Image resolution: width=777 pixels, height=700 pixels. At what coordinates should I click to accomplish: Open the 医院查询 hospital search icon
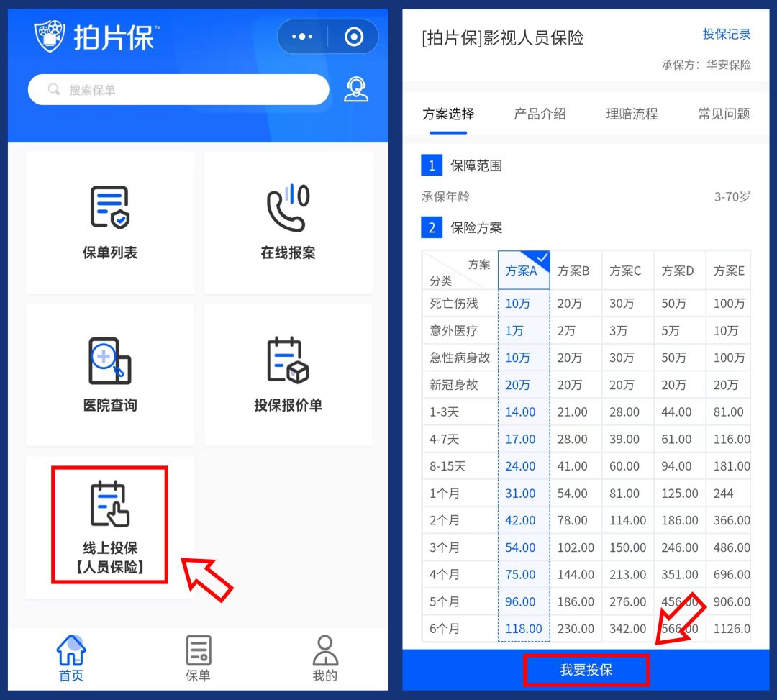point(109,360)
